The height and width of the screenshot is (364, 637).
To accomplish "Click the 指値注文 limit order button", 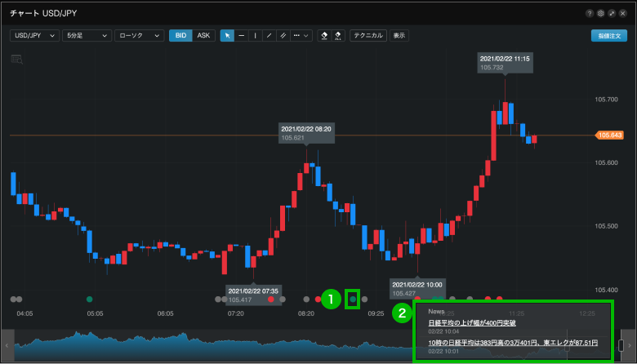I will pyautogui.click(x=608, y=36).
